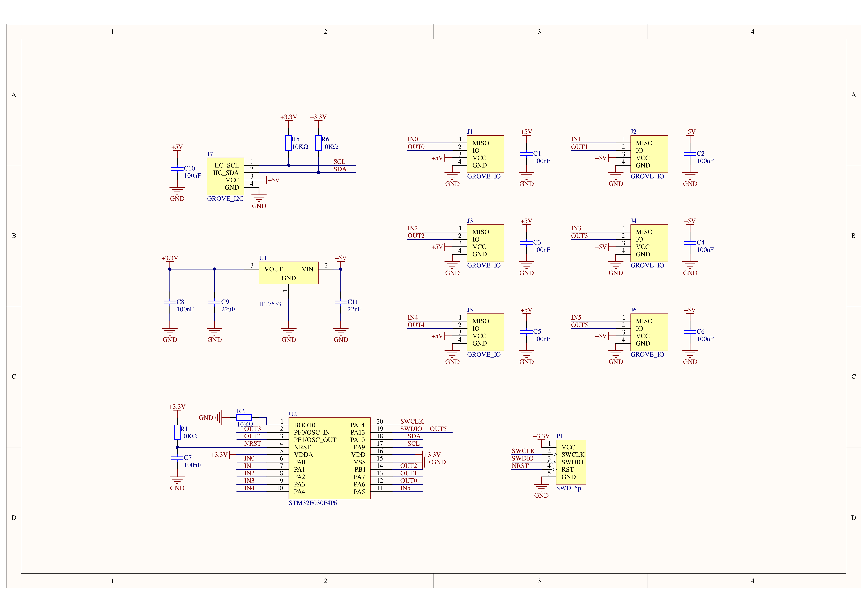
Task: Click the SWD_5p label text
Action: [x=569, y=488]
